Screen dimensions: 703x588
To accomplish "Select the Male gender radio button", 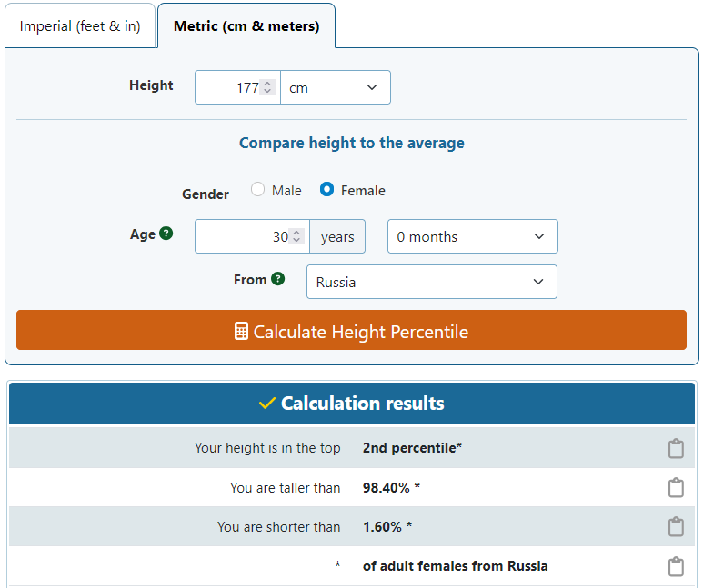I will (x=257, y=189).
